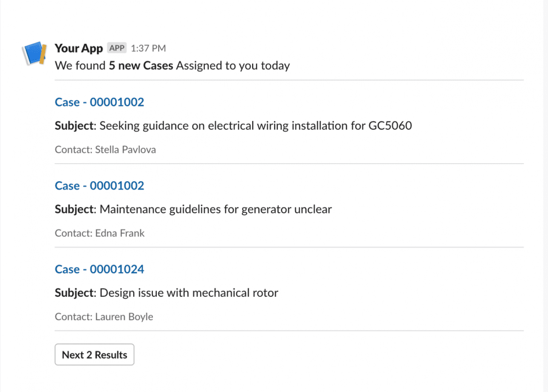Select the Contact: Lauren Boyle line
Screen dimensions: 548x392
(x=104, y=317)
